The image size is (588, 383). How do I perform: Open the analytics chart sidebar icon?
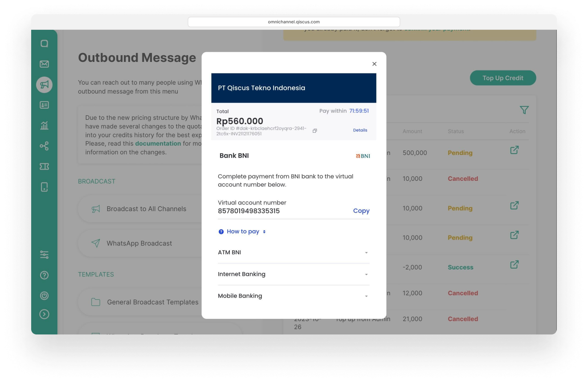[x=44, y=126]
